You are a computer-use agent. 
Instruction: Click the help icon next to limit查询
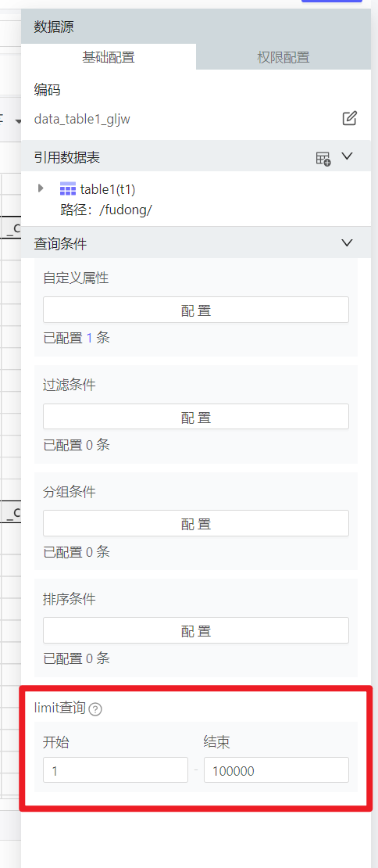pos(95,709)
